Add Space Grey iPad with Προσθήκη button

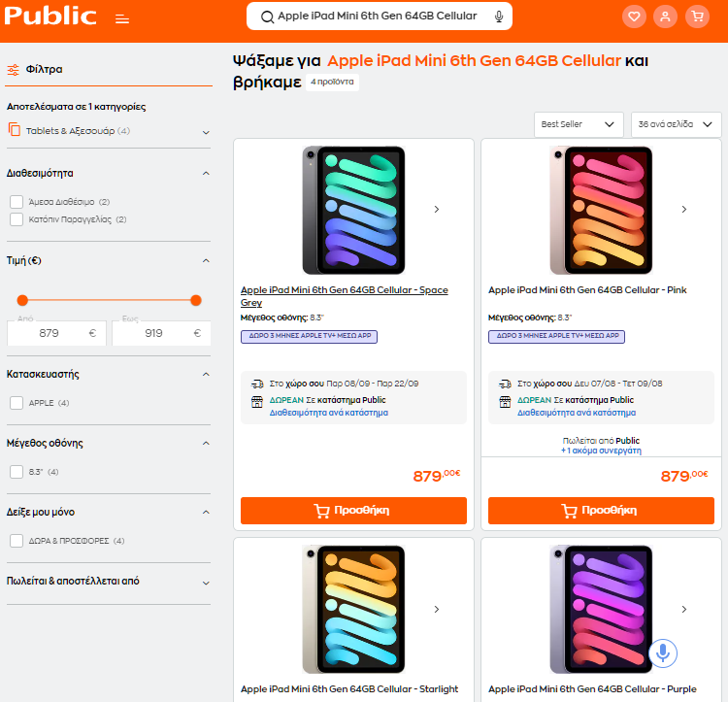point(353,511)
